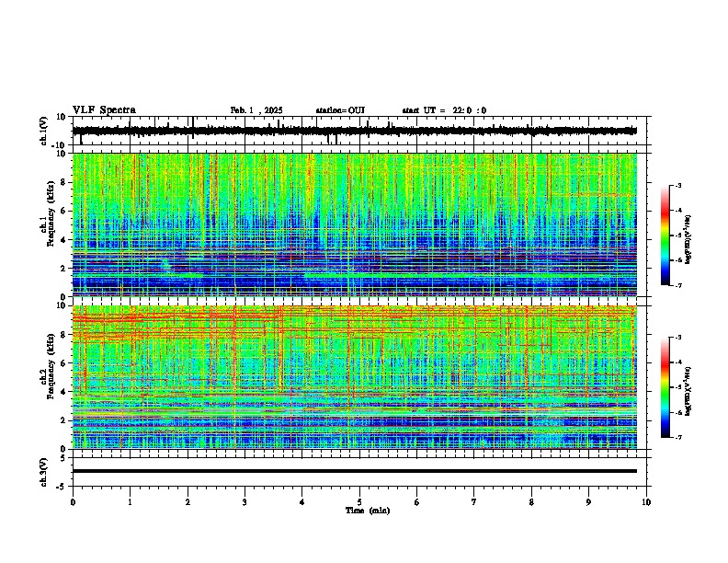
Task: Click inside the ch.2 spectrogram plot
Action: (355, 377)
